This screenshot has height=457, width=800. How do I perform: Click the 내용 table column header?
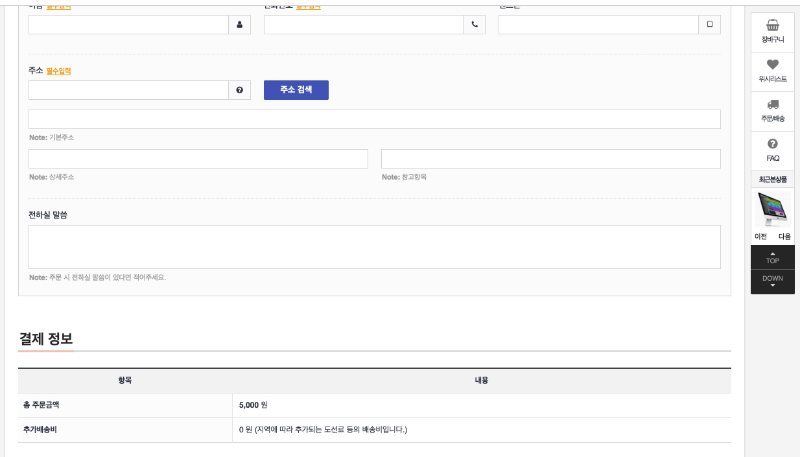(482, 380)
